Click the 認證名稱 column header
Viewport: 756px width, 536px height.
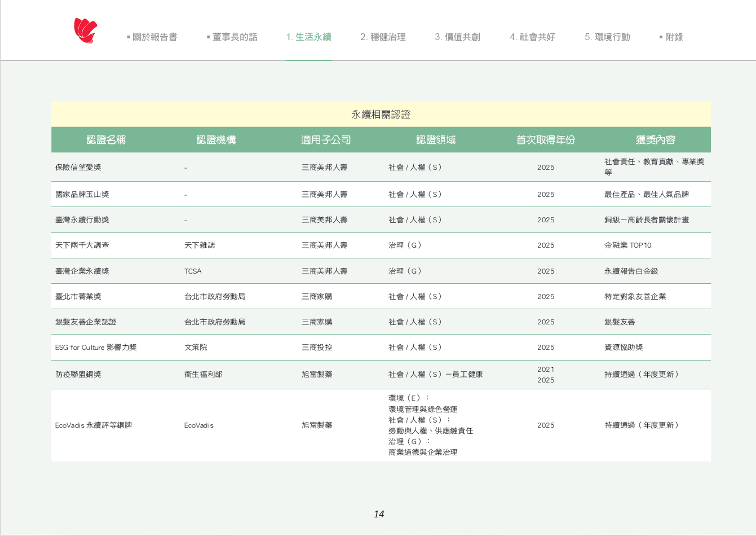click(107, 140)
